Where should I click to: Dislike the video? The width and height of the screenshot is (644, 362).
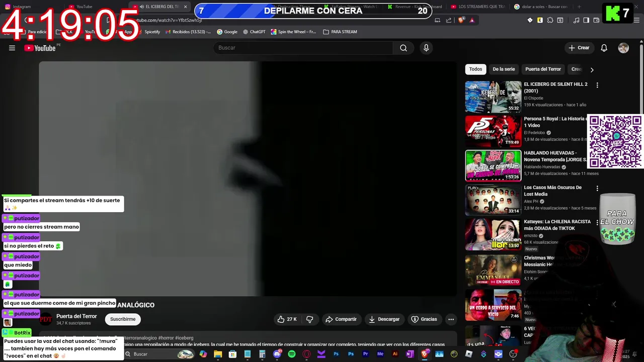pos(310,319)
